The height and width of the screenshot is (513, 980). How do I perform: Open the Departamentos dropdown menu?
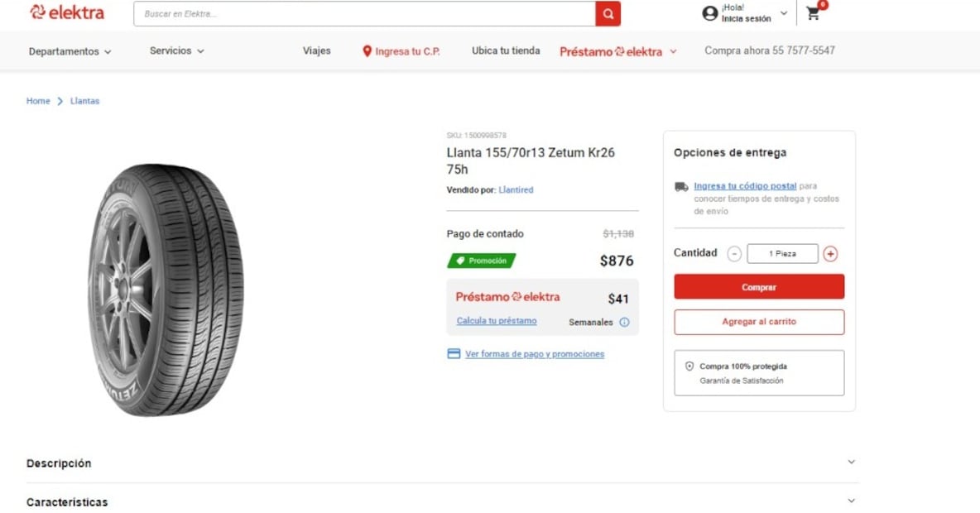[x=70, y=51]
